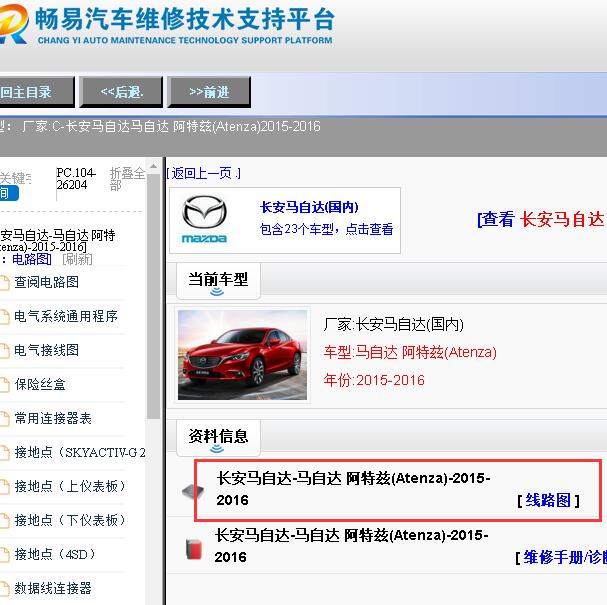This screenshot has height=605, width=607.
Task: Open 常用连接器表 tree item
Action: pos(53,418)
